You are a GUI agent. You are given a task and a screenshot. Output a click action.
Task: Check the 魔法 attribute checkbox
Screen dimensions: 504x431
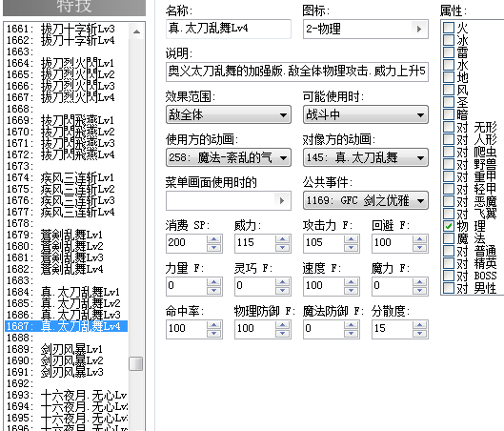point(449,238)
